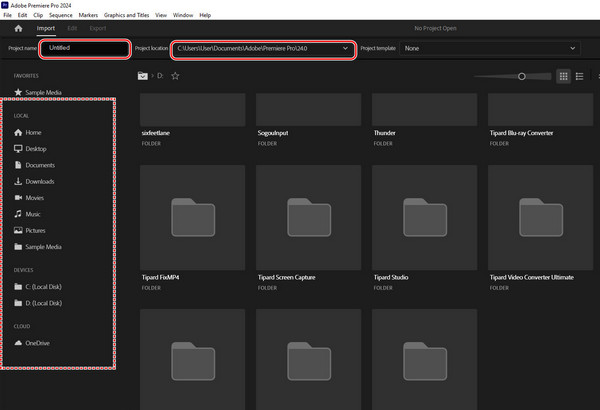Adjust the thumbnail size slider

(x=521, y=77)
